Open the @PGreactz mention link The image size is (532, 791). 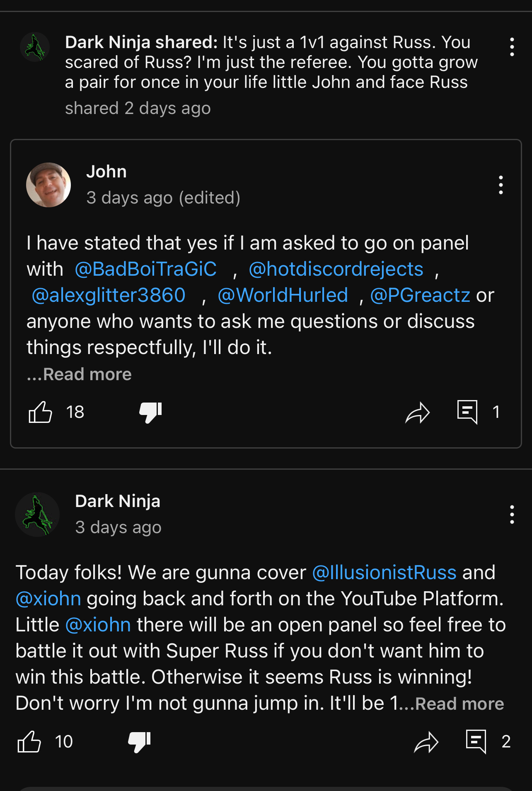420,295
